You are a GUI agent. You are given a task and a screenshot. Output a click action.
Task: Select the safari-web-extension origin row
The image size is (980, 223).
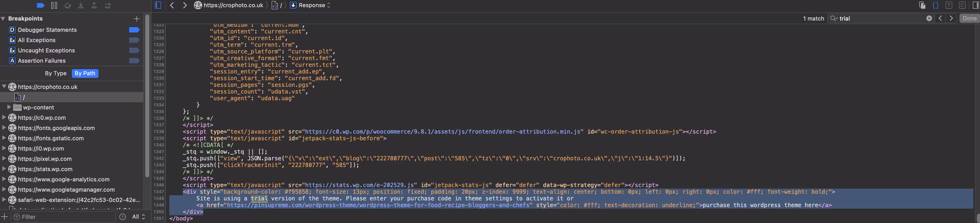(x=72, y=200)
